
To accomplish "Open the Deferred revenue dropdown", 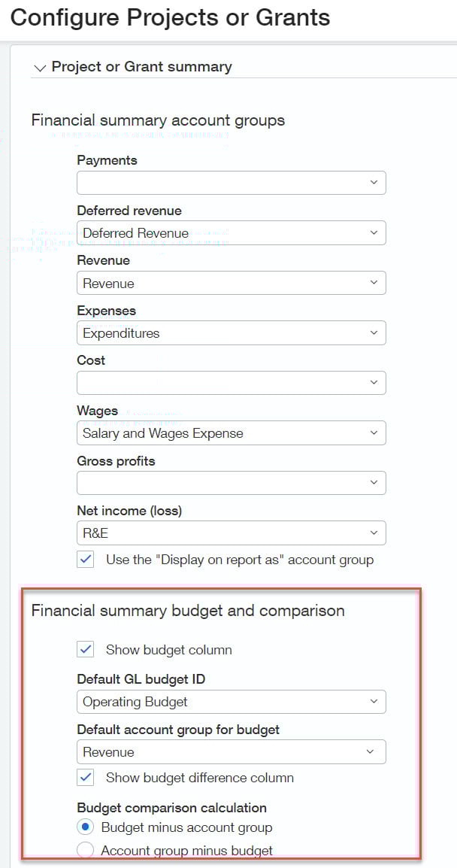I will pyautogui.click(x=231, y=233).
